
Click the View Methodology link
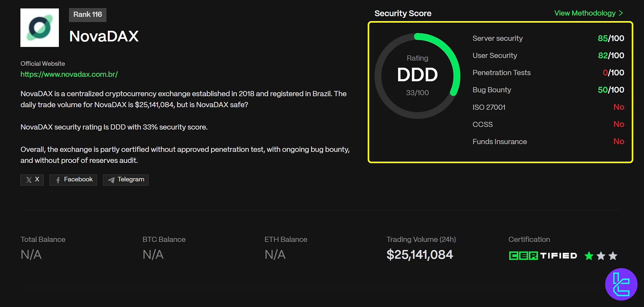click(x=584, y=13)
